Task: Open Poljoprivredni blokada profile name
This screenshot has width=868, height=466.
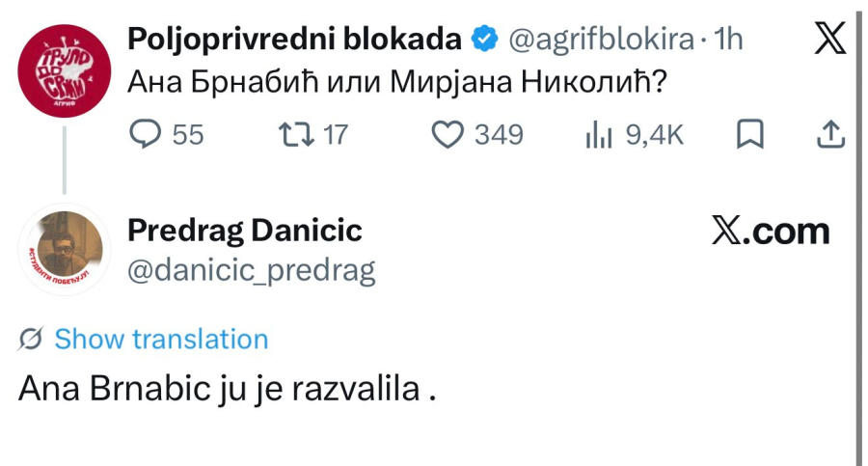Action: [x=294, y=39]
